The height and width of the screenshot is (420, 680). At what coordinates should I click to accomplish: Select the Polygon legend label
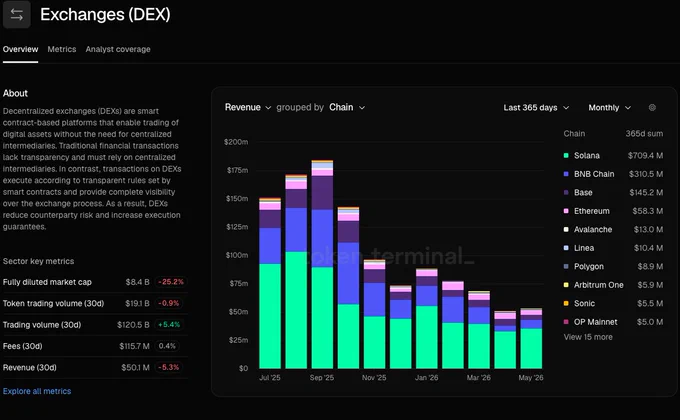click(588, 266)
